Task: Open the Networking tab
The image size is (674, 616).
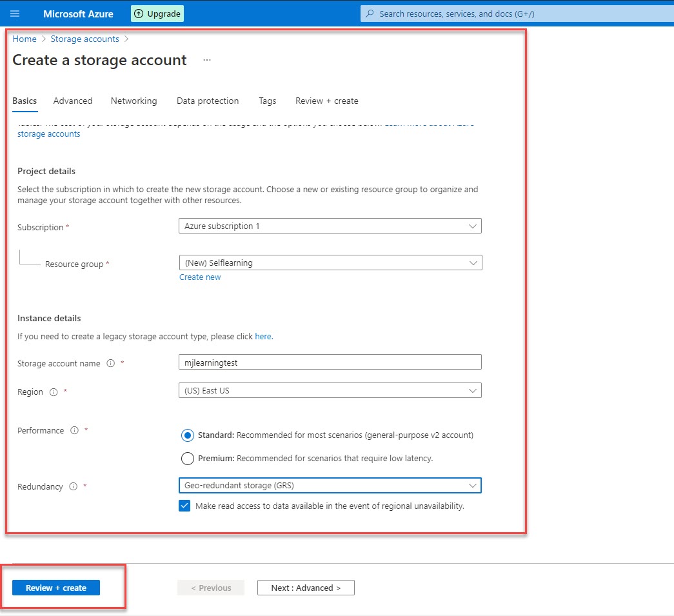Action: 134,101
